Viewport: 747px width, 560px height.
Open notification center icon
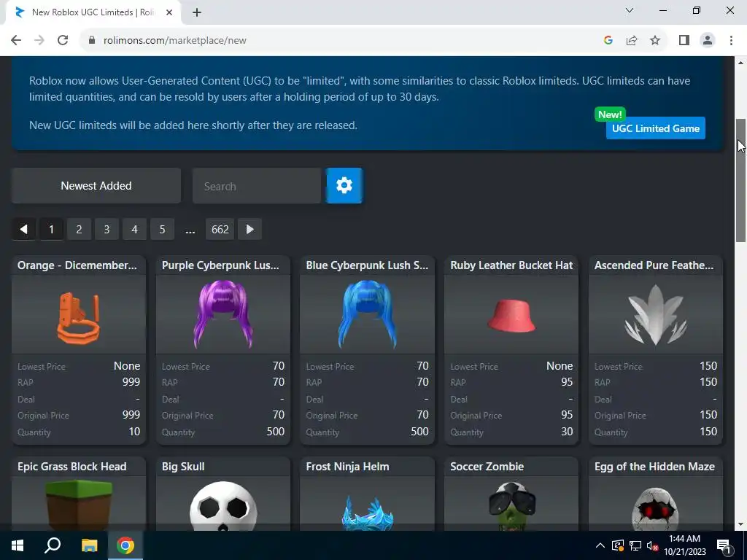(724, 545)
